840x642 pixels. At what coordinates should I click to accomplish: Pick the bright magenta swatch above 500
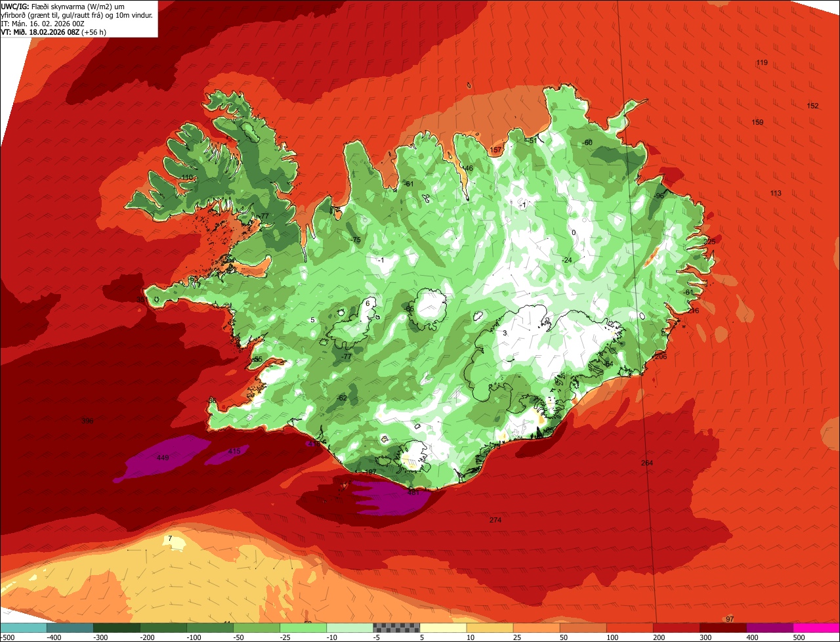point(816,628)
